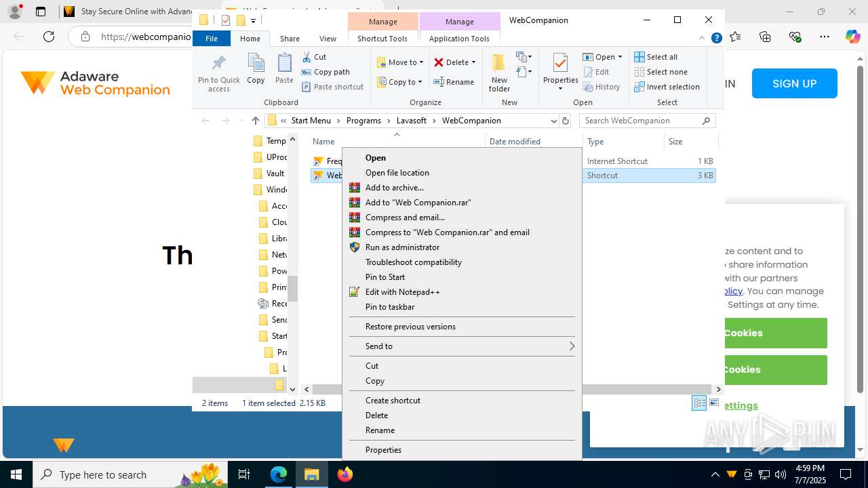The image size is (868, 488).
Task: Choose Edit with Notepad++
Action: click(462, 292)
